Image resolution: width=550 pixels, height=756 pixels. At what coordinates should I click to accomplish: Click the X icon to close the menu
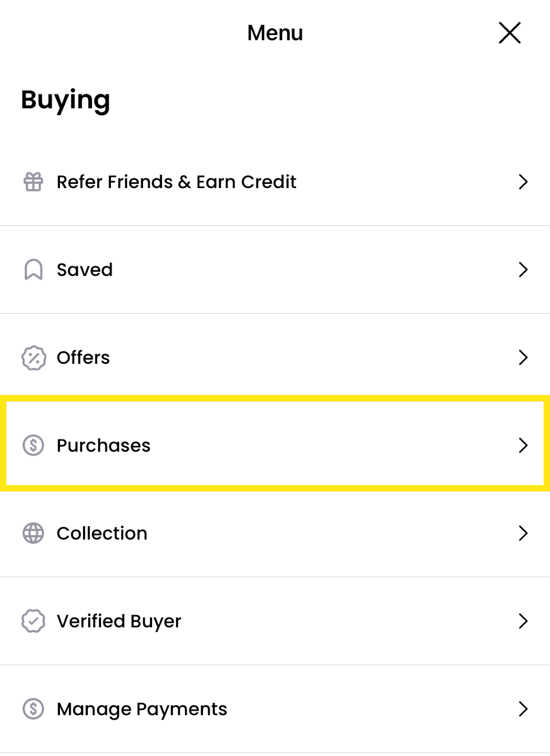click(x=510, y=33)
